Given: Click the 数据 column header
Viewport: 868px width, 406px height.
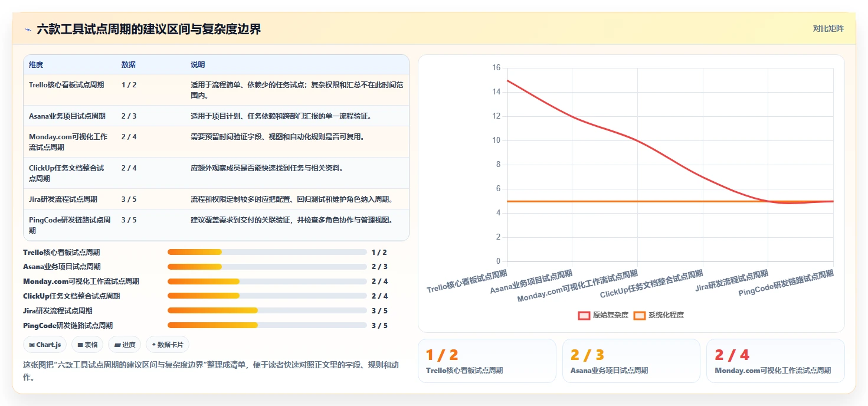Looking at the screenshot, I should point(129,65).
